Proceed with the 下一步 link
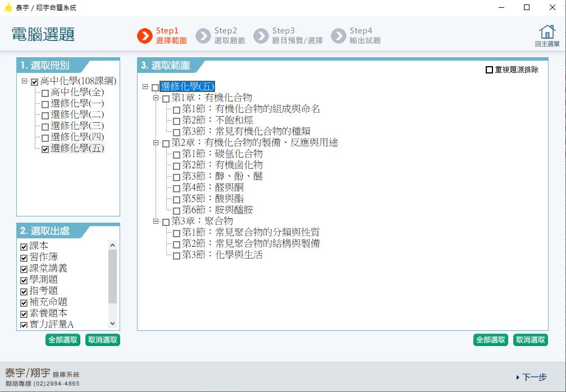The height and width of the screenshot is (392, 566). click(531, 377)
